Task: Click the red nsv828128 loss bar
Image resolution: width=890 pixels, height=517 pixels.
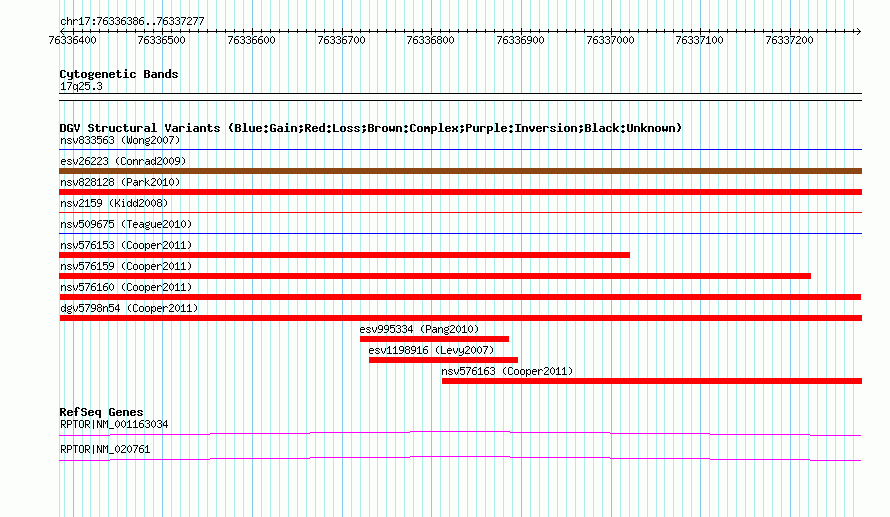Action: [460, 192]
